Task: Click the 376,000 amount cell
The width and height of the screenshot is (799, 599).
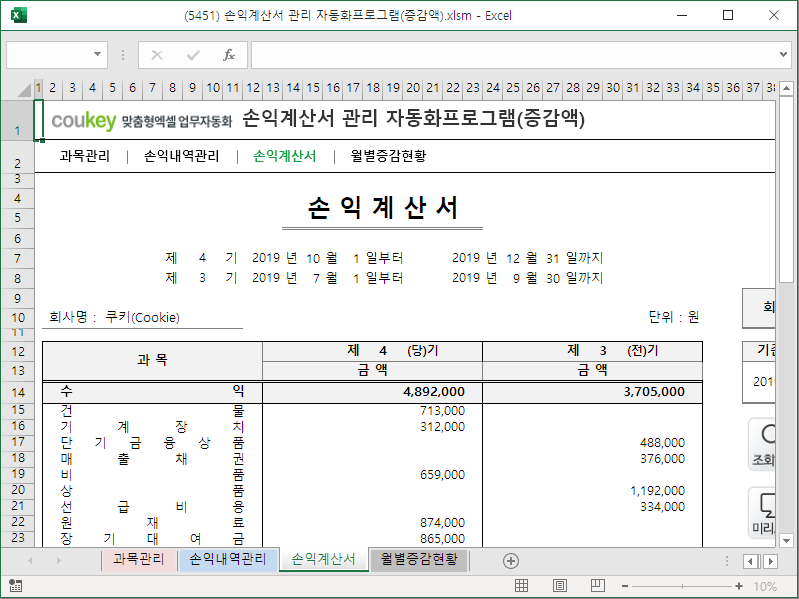Action: [593, 458]
